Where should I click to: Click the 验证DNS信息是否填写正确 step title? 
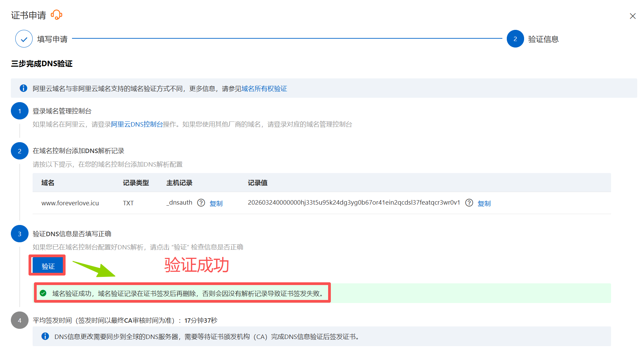pos(72,234)
